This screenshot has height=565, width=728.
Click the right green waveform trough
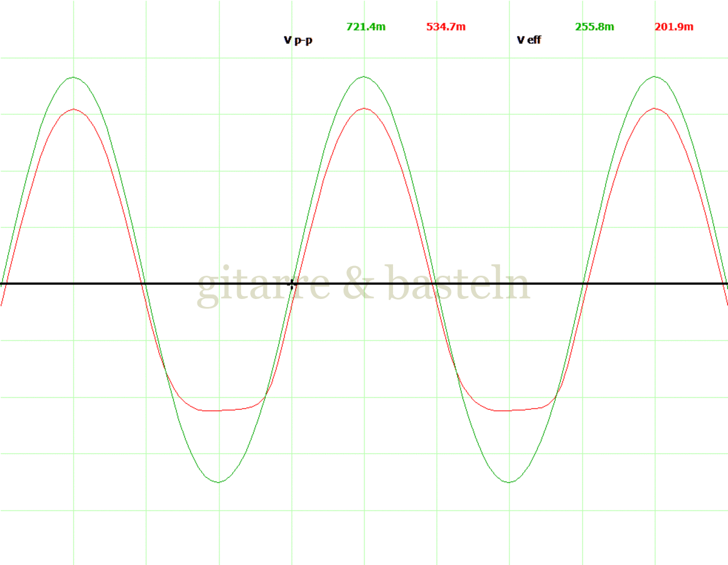click(509, 482)
